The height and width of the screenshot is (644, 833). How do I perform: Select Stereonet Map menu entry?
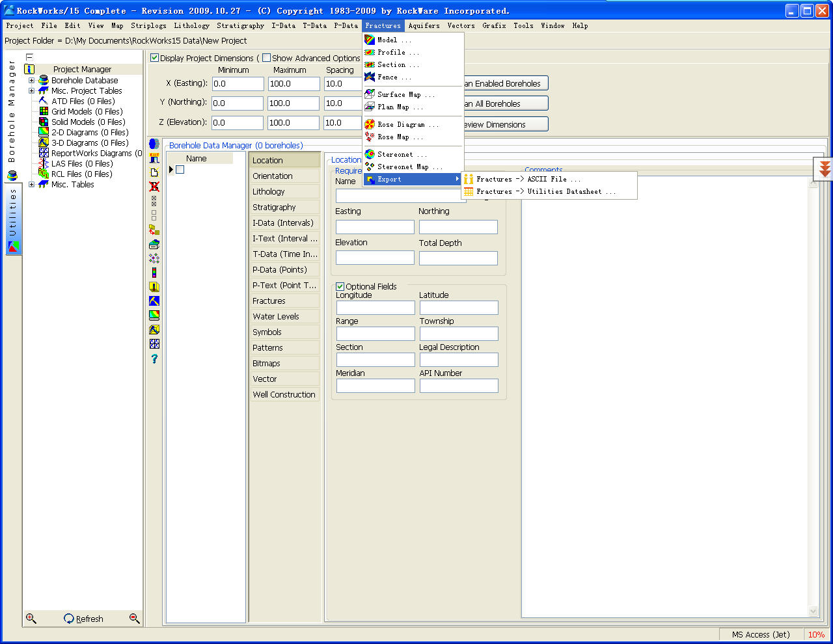[x=413, y=167]
